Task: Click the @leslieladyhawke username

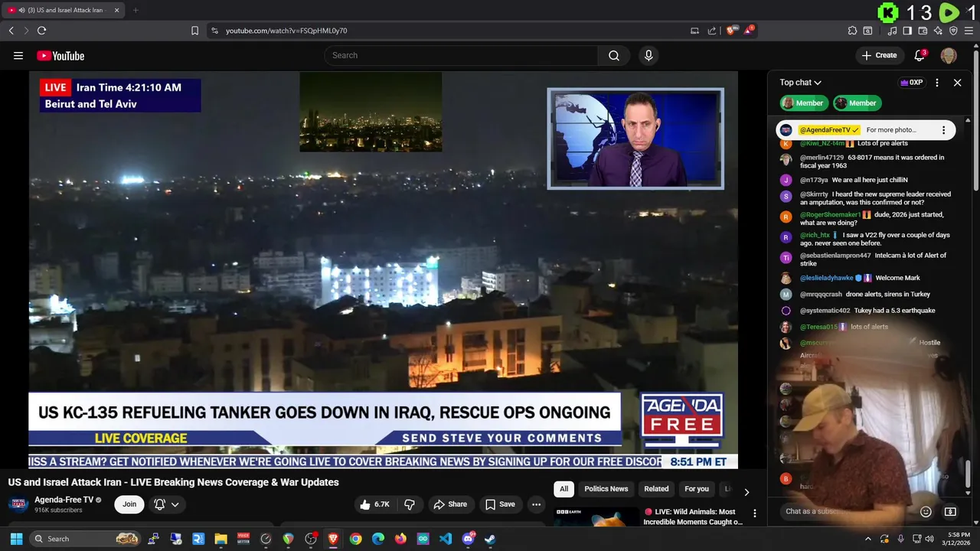Action: click(826, 278)
